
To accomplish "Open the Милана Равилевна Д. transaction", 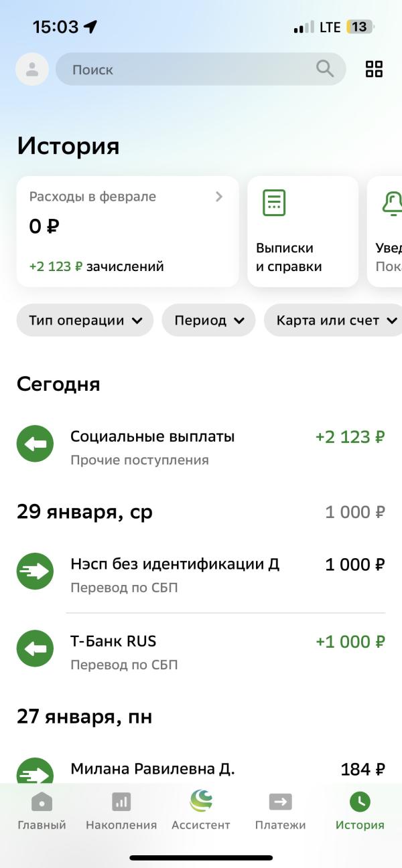I will click(x=201, y=770).
